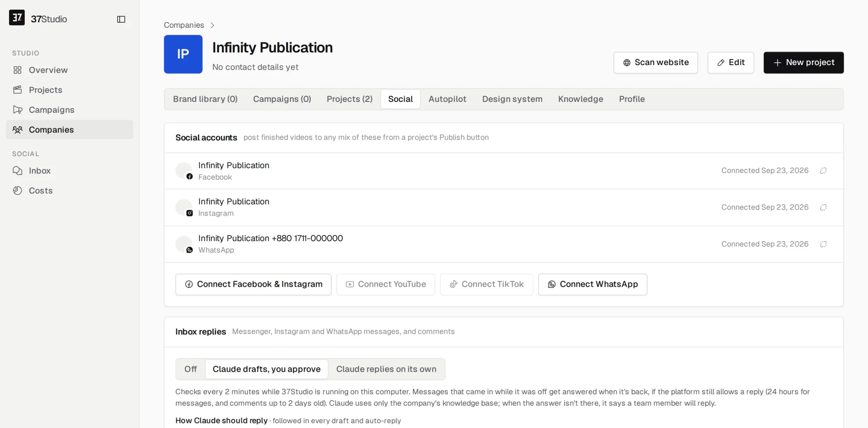Select Companies in the sidebar

(69, 130)
